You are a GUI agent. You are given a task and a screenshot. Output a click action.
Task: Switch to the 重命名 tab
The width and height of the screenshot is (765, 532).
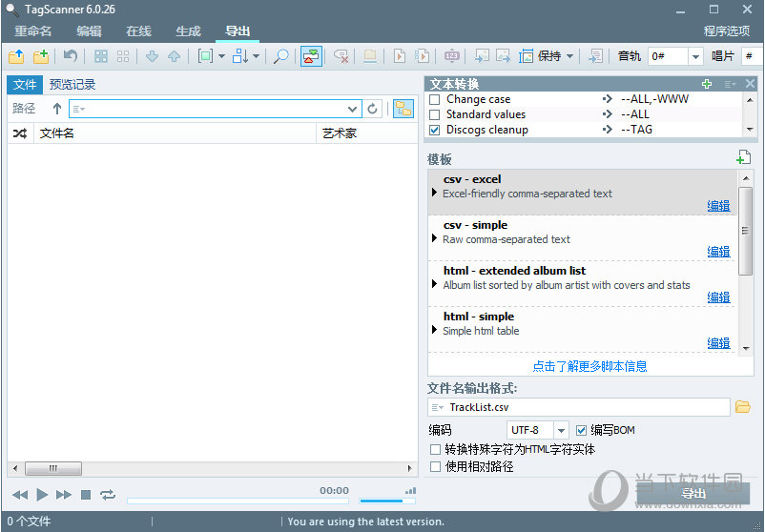click(x=32, y=31)
